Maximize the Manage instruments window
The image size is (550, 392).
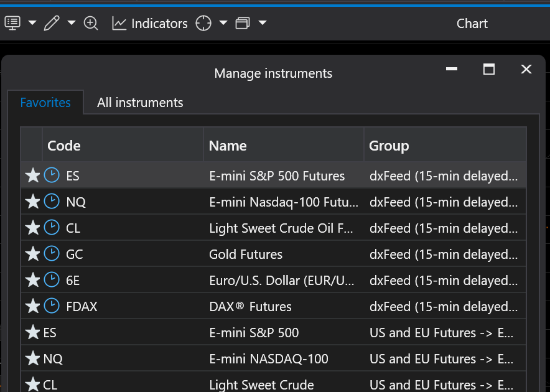click(489, 69)
